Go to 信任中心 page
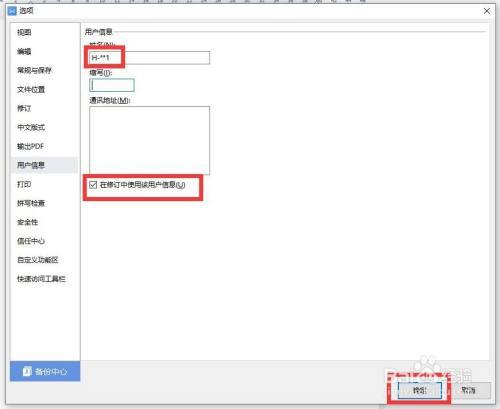The image size is (500, 409). click(x=31, y=241)
